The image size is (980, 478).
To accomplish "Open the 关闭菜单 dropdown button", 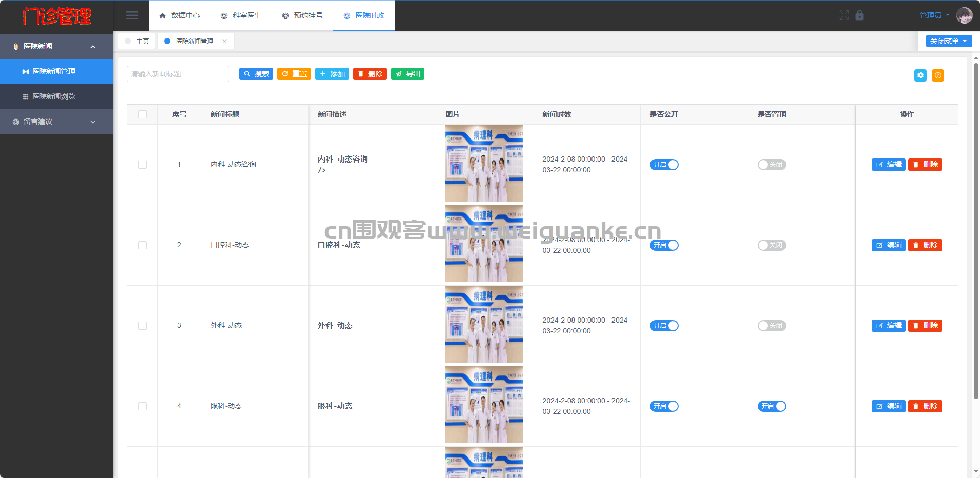I will pyautogui.click(x=949, y=41).
